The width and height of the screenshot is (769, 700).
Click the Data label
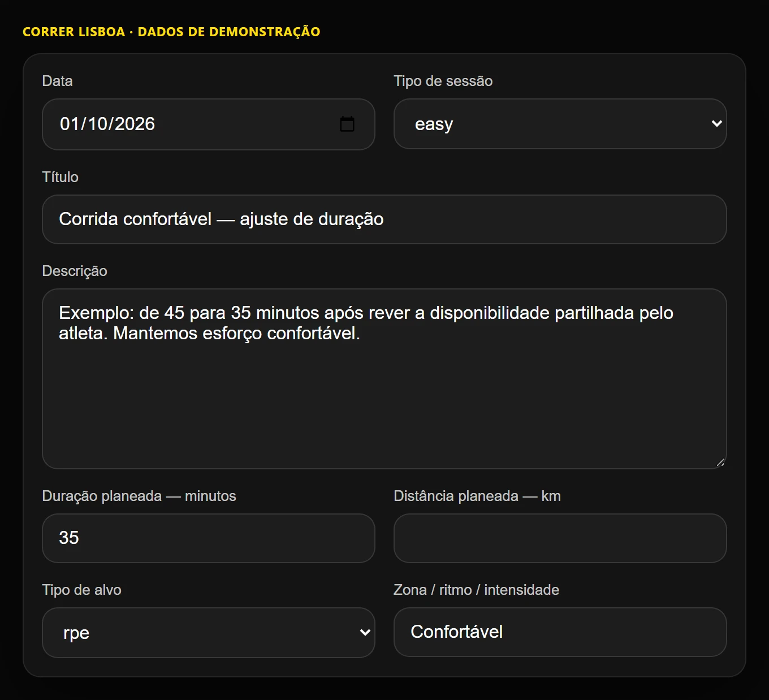pos(58,81)
